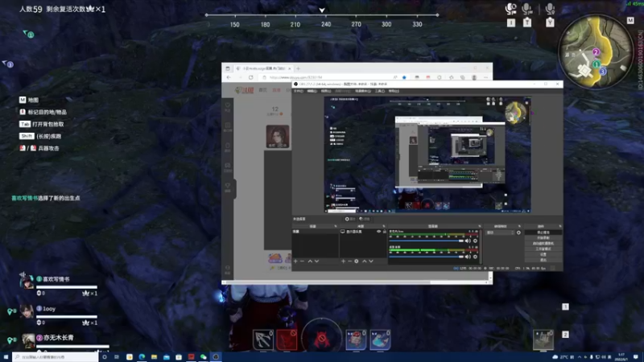Open OBS Studio from the taskbar

(x=216, y=356)
